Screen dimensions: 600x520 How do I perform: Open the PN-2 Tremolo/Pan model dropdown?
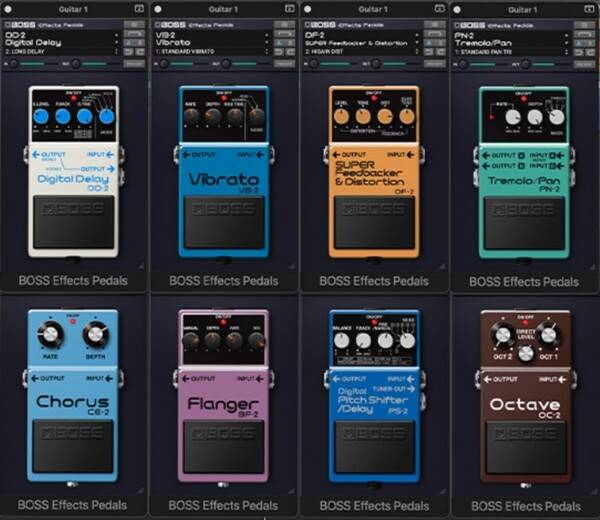[x=511, y=39]
